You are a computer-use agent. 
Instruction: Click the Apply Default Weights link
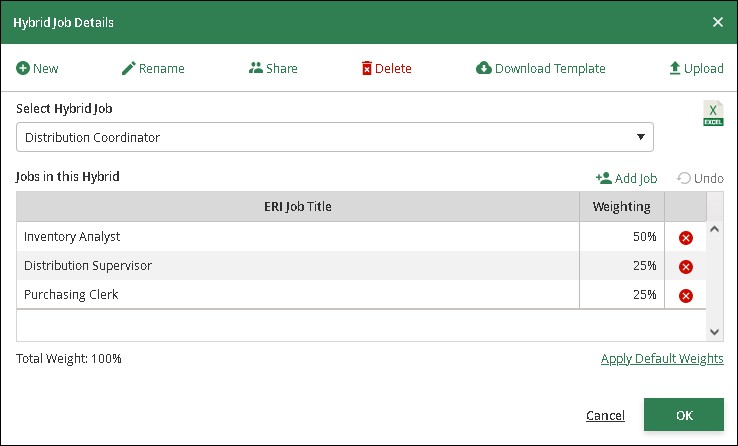pos(662,359)
